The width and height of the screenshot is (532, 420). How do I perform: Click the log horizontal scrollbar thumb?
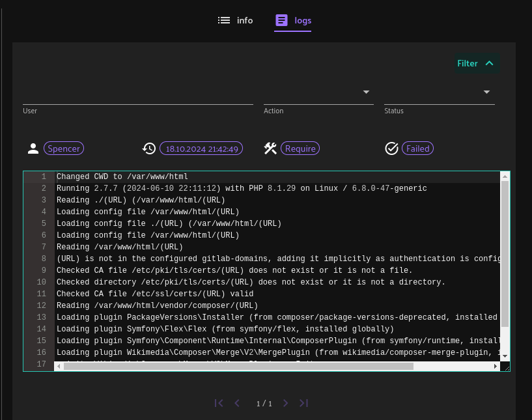click(238, 367)
